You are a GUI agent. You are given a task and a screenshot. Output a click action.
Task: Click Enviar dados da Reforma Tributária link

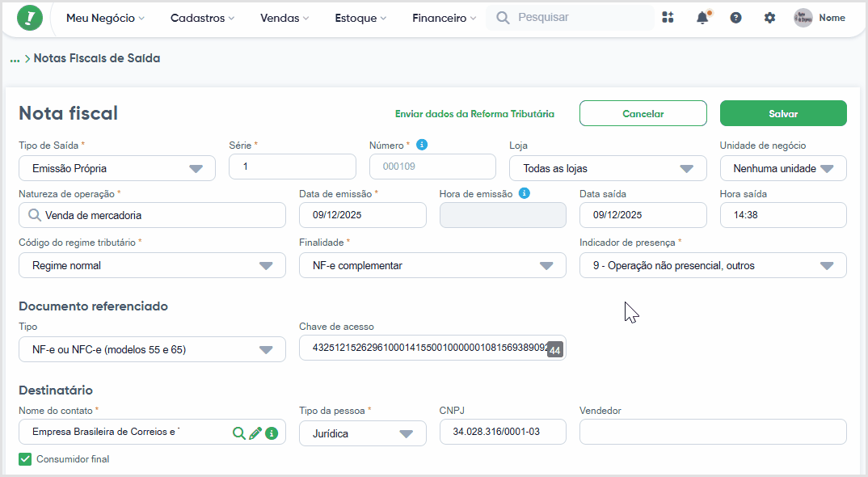coord(474,113)
